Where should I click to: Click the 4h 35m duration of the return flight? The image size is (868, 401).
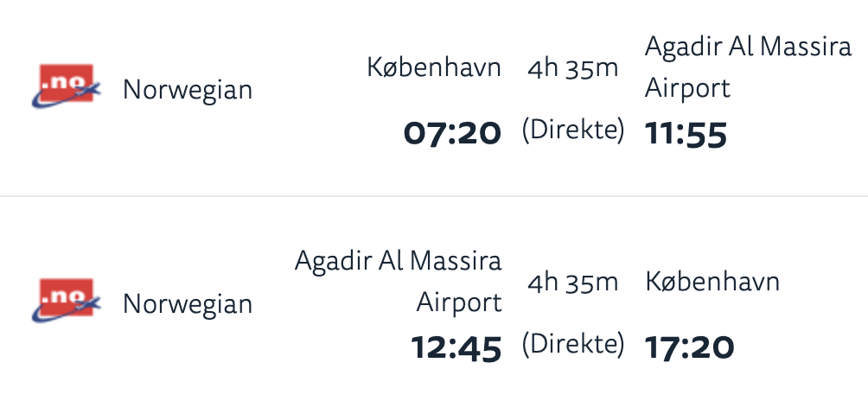(572, 282)
